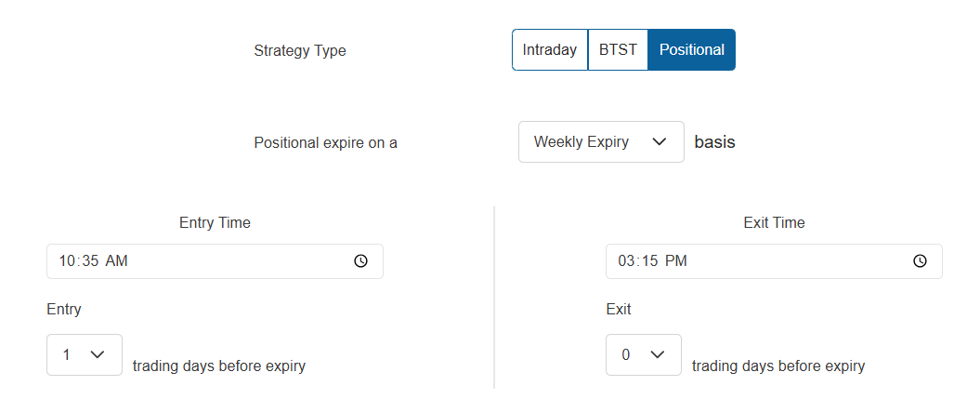Select the hour '10' in Entry Time
The height and width of the screenshot is (399, 980).
click(x=67, y=261)
